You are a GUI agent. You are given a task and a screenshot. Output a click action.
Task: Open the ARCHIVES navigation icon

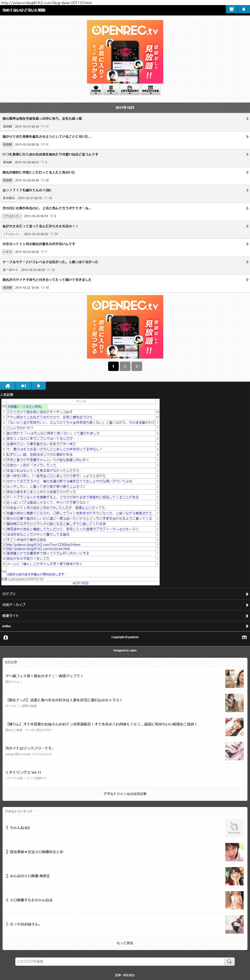click(x=151, y=89)
